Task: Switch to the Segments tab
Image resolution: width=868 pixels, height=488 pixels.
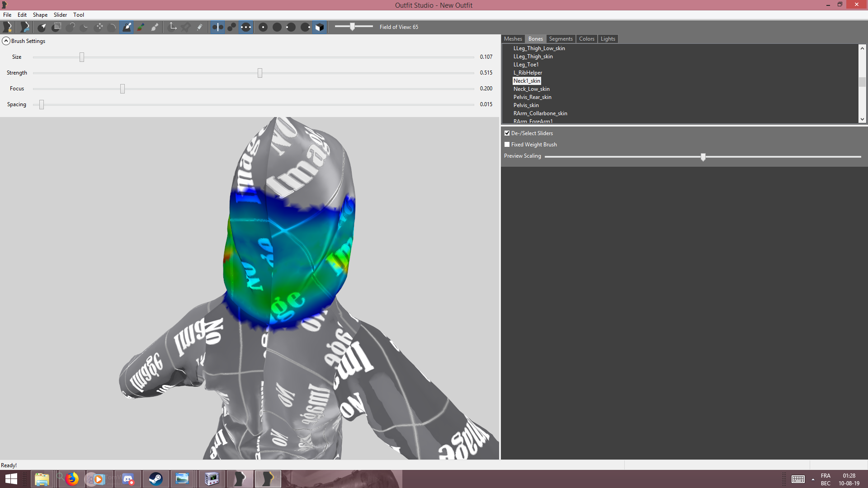Action: point(561,39)
